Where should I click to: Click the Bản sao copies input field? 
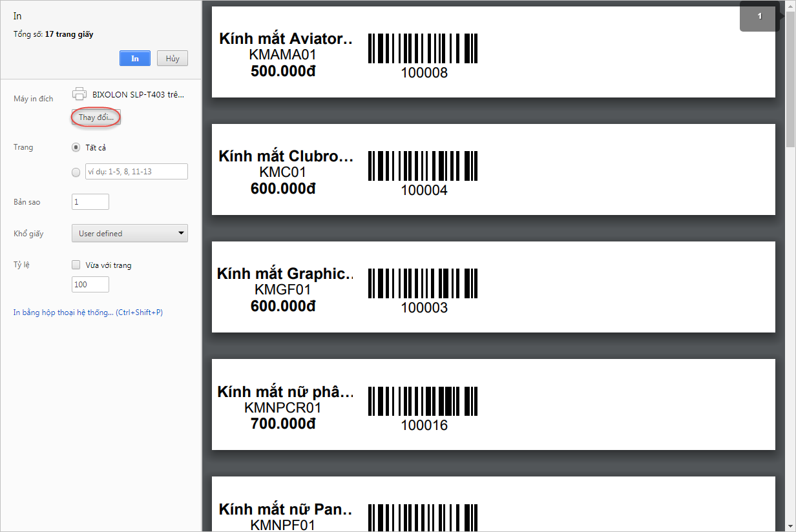click(90, 202)
